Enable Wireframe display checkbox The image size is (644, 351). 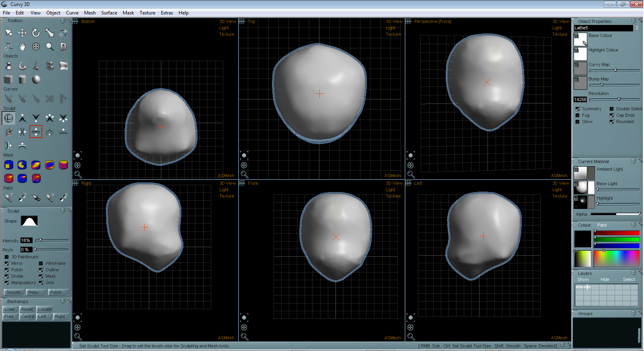pos(41,263)
